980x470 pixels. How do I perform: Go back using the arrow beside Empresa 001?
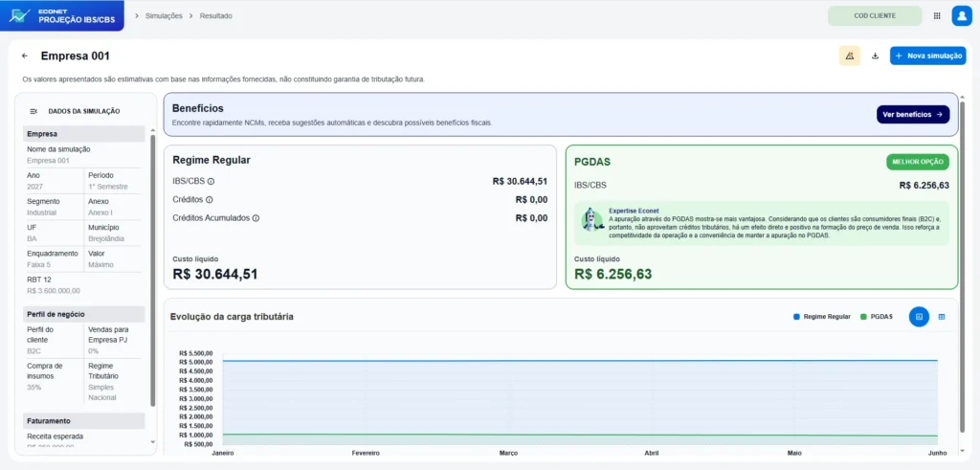click(25, 56)
